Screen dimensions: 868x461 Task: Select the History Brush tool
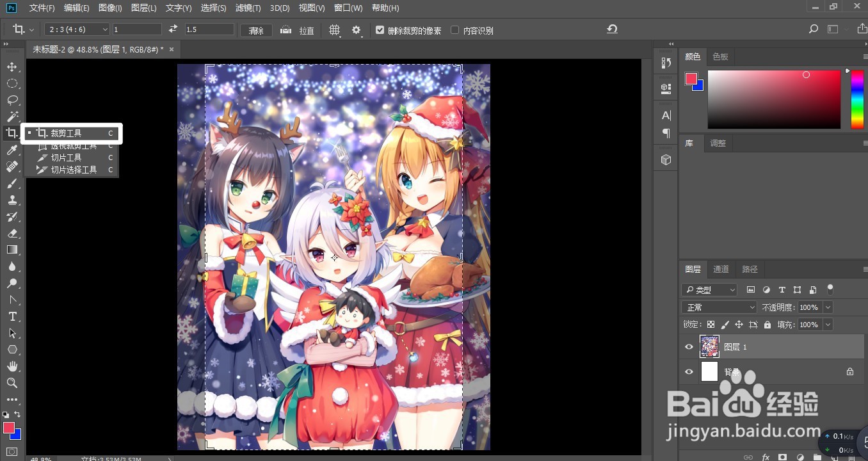pyautogui.click(x=12, y=216)
